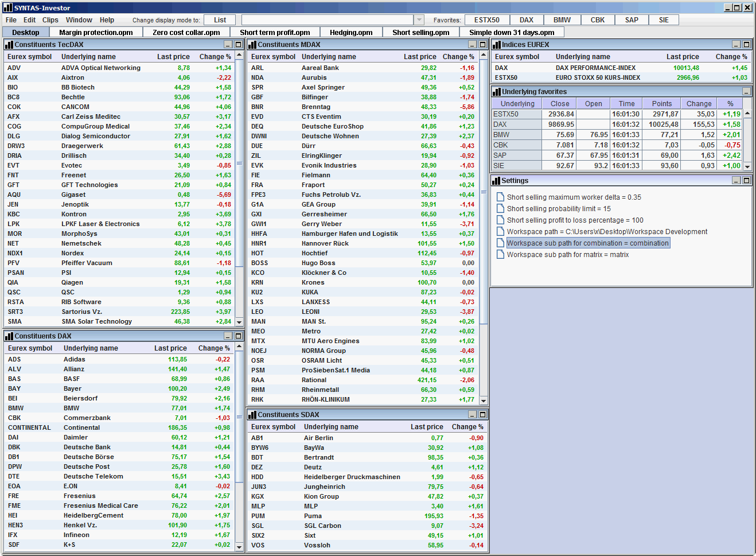Click the List display mode button

(x=220, y=20)
